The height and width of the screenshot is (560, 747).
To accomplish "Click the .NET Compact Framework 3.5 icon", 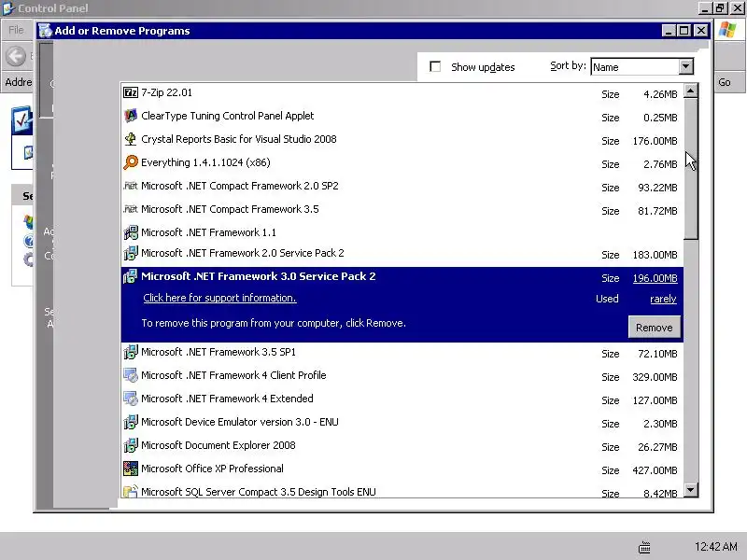I will click(131, 209).
